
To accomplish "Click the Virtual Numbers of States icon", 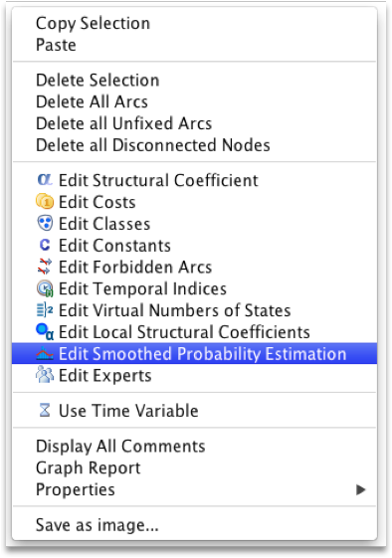I will [45, 310].
